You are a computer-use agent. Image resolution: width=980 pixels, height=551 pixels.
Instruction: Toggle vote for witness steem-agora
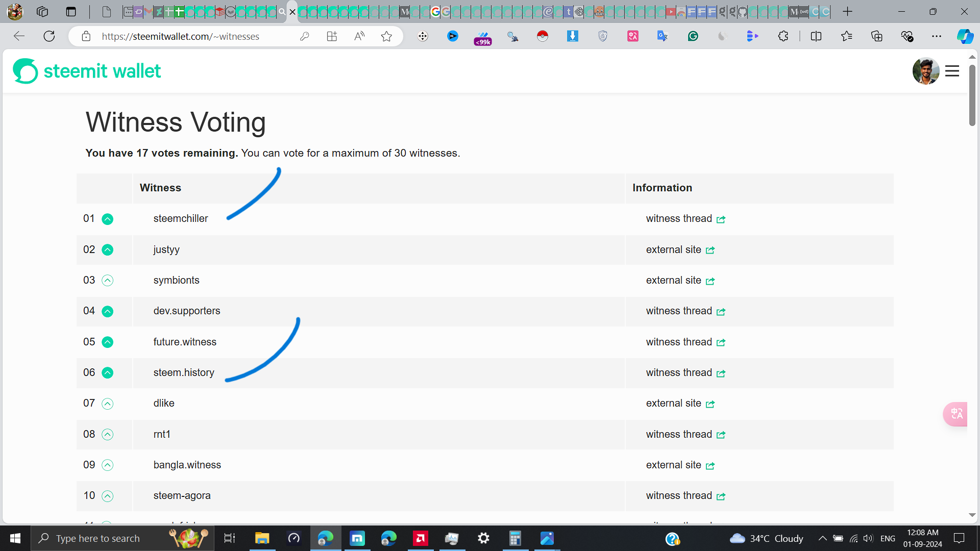click(x=107, y=496)
